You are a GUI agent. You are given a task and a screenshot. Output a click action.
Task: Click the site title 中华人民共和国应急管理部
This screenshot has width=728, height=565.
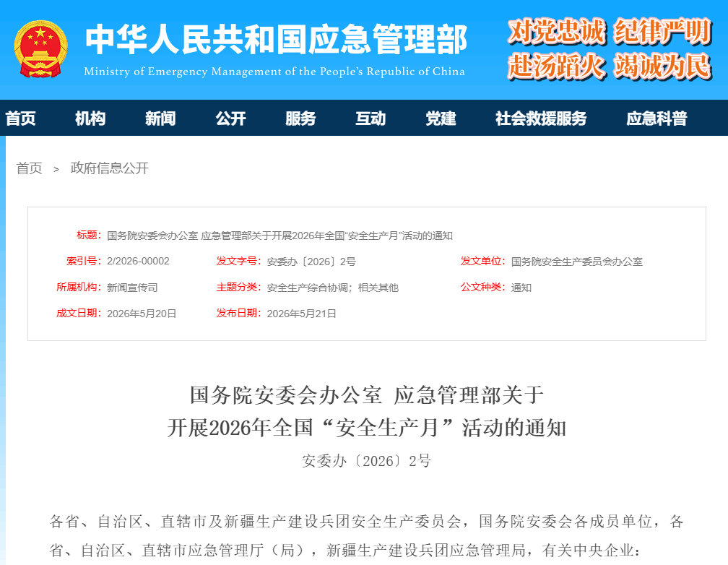276,39
